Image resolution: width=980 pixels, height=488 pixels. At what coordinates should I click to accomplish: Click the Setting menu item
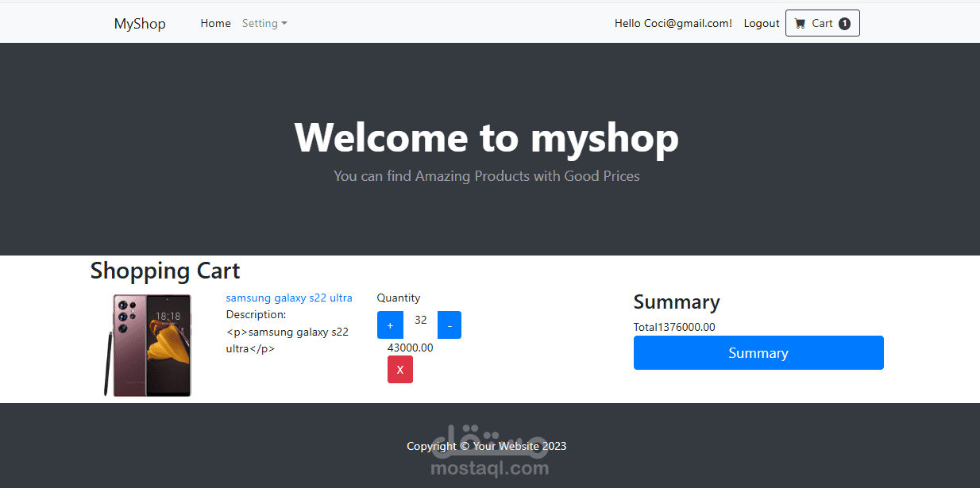tap(260, 23)
